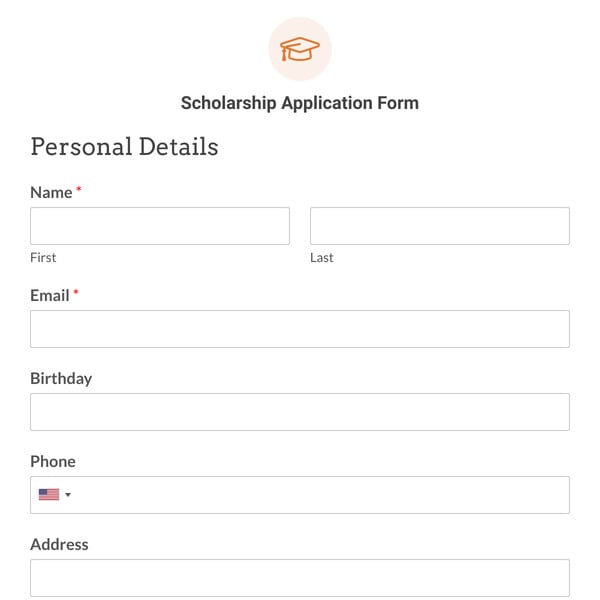Click the Name field label
This screenshot has height=600, width=600.
coord(51,192)
